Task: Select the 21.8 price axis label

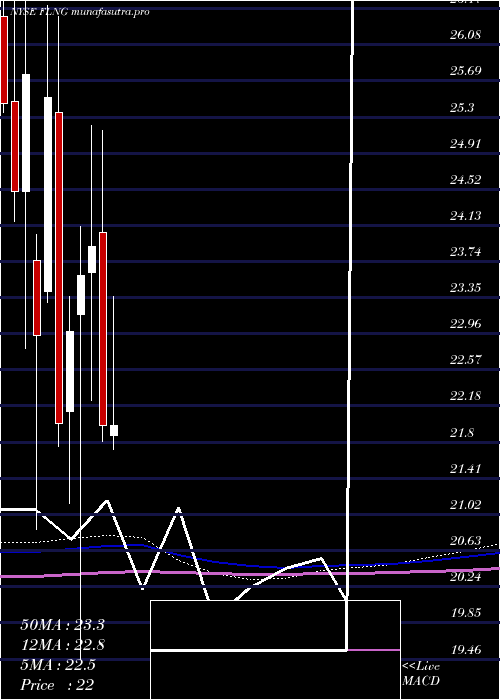Action: pyautogui.click(x=462, y=433)
